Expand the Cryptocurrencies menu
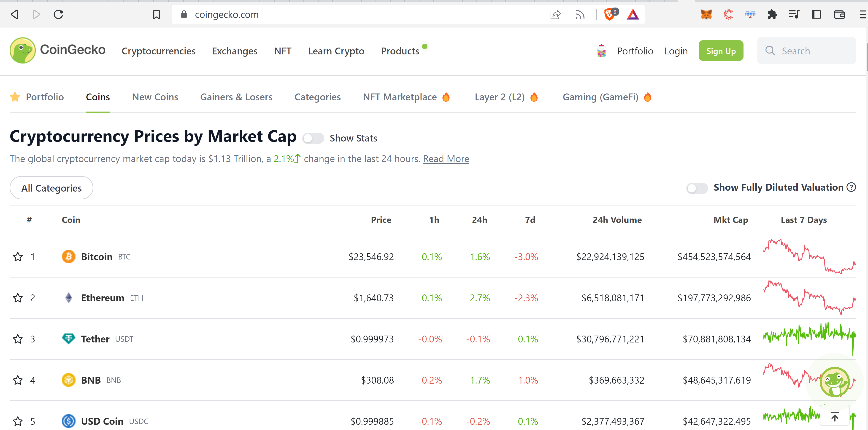Image resolution: width=868 pixels, height=430 pixels. pos(158,51)
